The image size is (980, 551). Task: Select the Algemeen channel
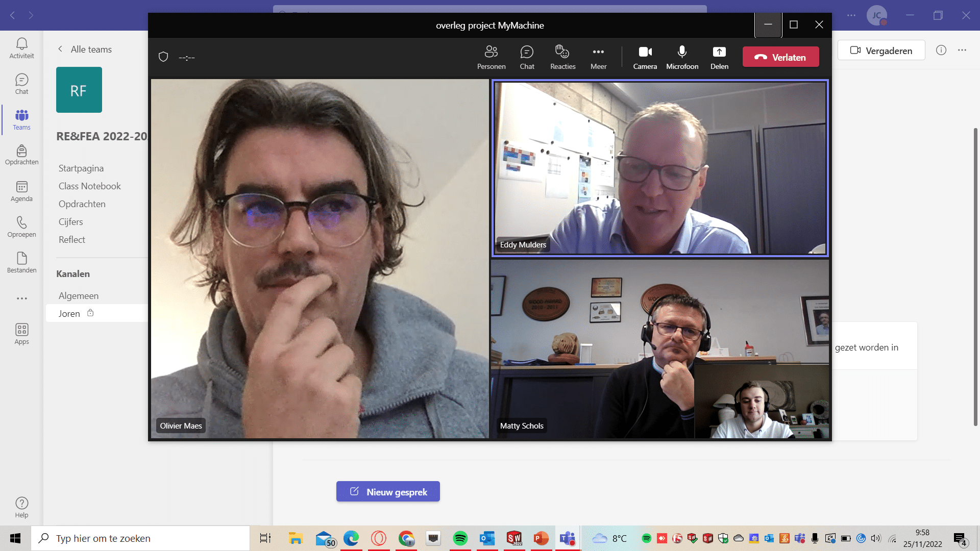[x=79, y=295]
